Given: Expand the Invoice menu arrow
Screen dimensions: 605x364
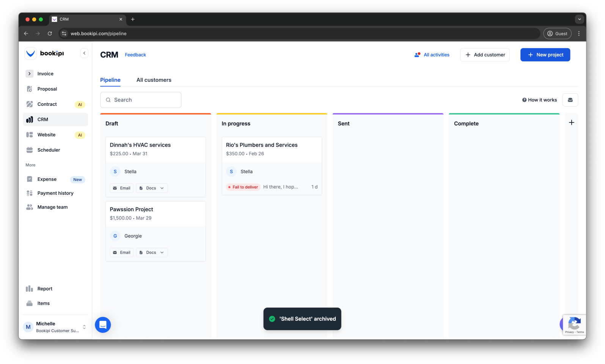Looking at the screenshot, I should [30, 74].
